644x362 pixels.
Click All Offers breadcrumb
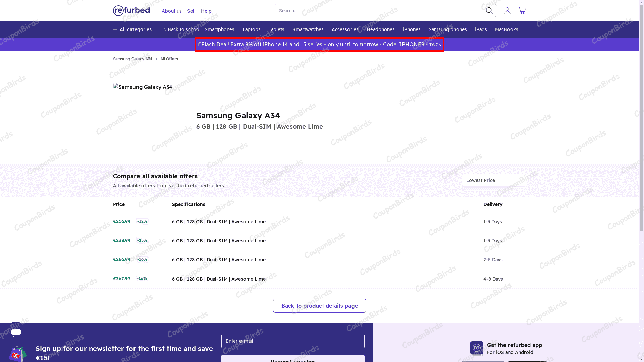pos(169,59)
